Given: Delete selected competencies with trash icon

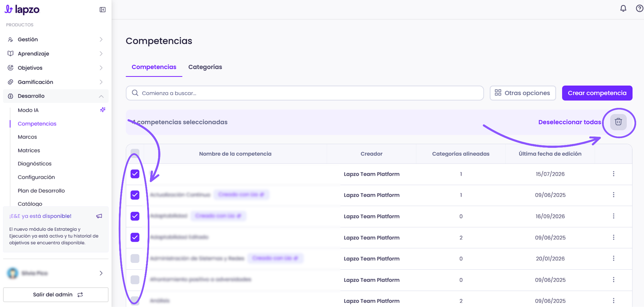Looking at the screenshot, I should [x=618, y=122].
